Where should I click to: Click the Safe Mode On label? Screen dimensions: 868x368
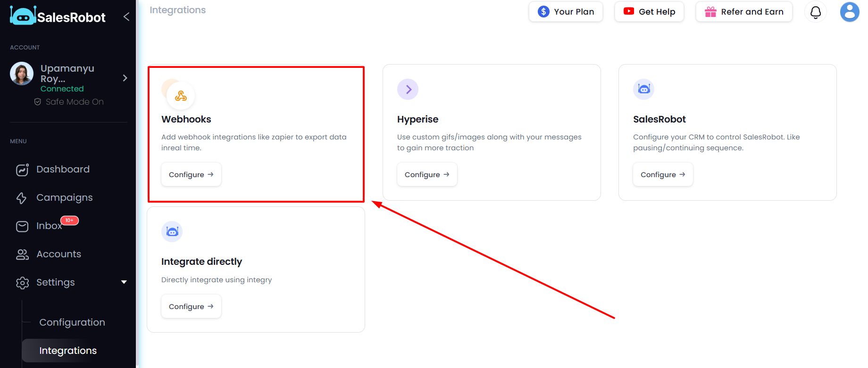pos(75,102)
